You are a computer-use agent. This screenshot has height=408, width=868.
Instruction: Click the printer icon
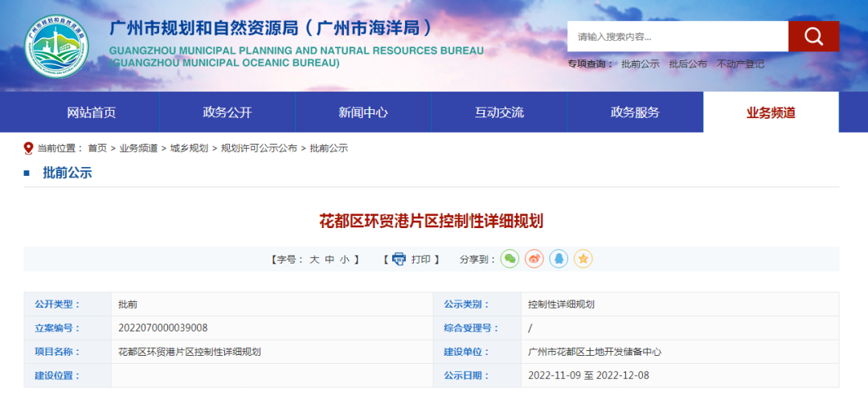(399, 259)
